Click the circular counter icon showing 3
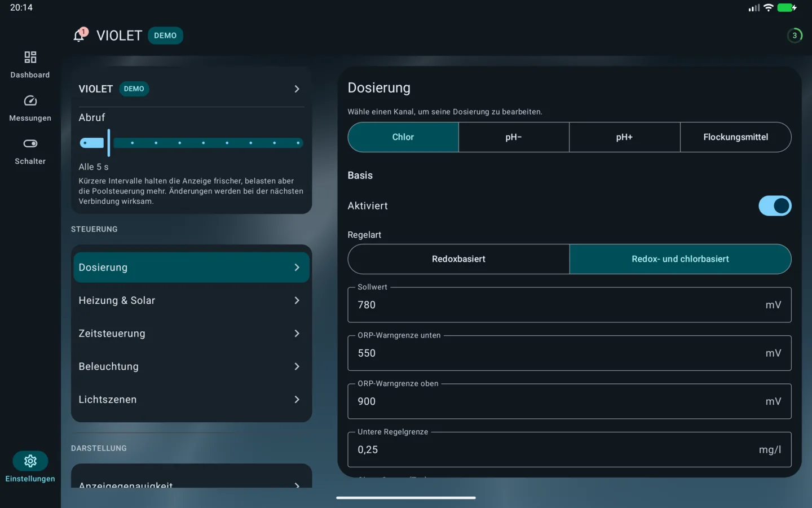This screenshot has width=812, height=508. tap(795, 36)
